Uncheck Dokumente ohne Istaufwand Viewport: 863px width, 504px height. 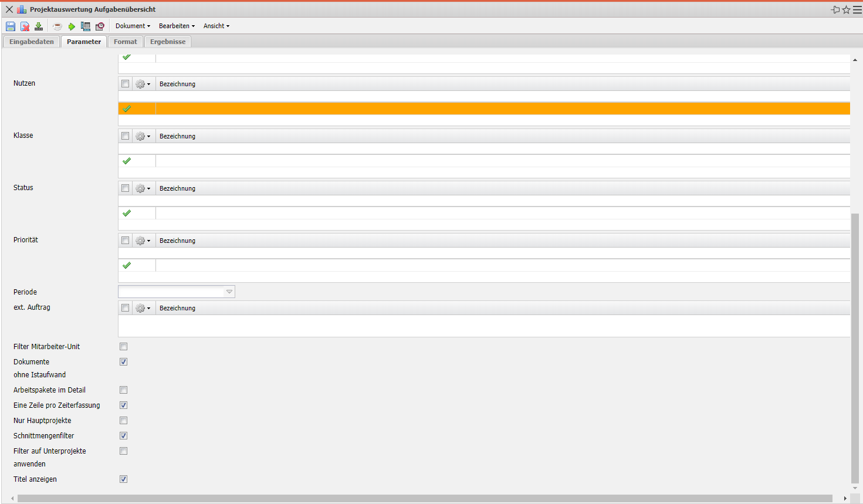[x=123, y=362]
